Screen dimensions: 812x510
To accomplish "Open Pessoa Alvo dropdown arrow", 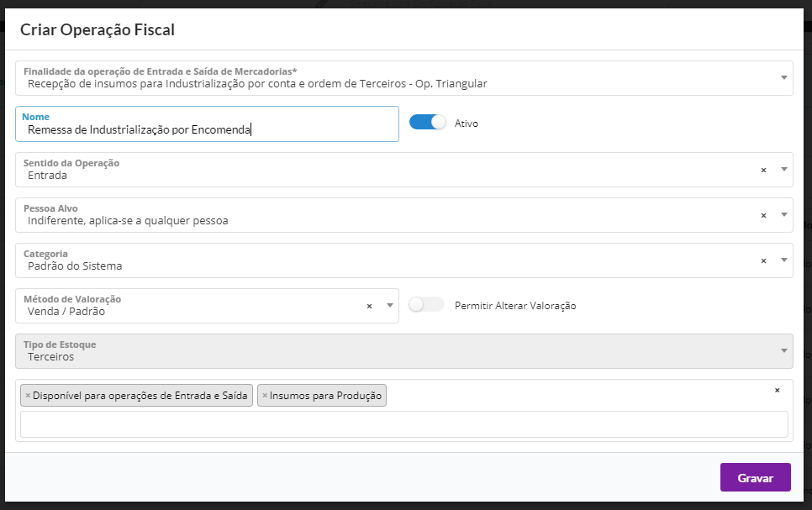I will pos(783,215).
